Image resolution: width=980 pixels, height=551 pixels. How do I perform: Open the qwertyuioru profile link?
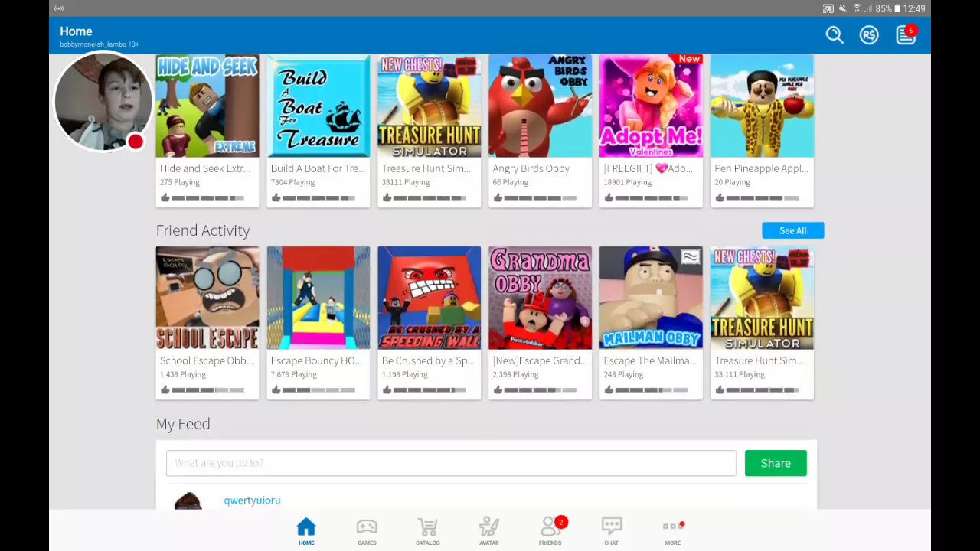coord(252,500)
